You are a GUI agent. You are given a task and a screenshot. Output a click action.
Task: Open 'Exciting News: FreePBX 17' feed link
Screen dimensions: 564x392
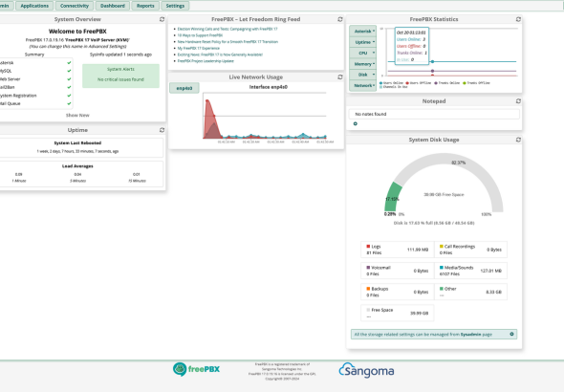[x=220, y=54]
